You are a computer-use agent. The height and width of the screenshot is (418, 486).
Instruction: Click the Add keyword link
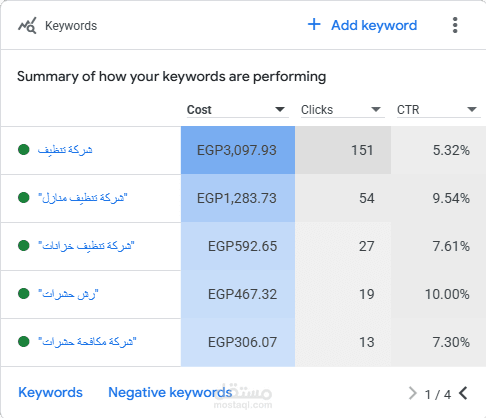coord(374,25)
